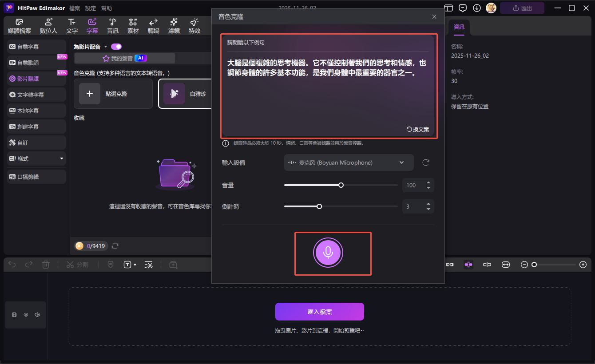Switch to the 我的聲音 AI tab
This screenshot has width=595, height=364.
click(124, 58)
